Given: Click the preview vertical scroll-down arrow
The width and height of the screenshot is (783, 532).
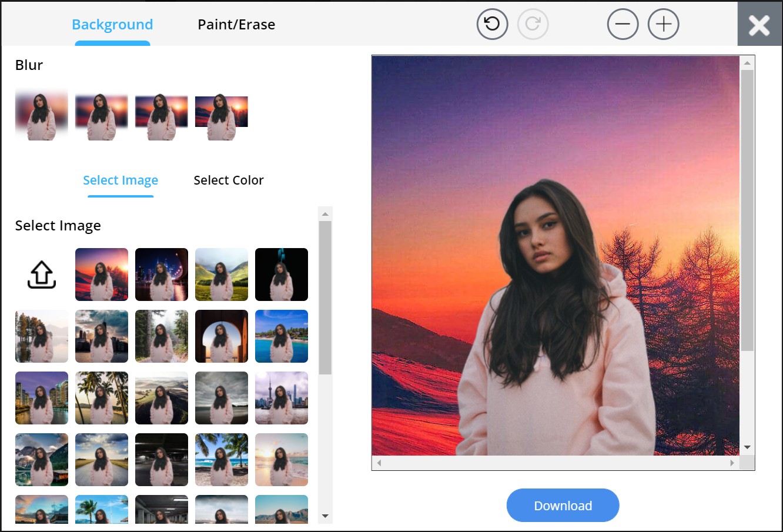Looking at the screenshot, I should coord(747,447).
